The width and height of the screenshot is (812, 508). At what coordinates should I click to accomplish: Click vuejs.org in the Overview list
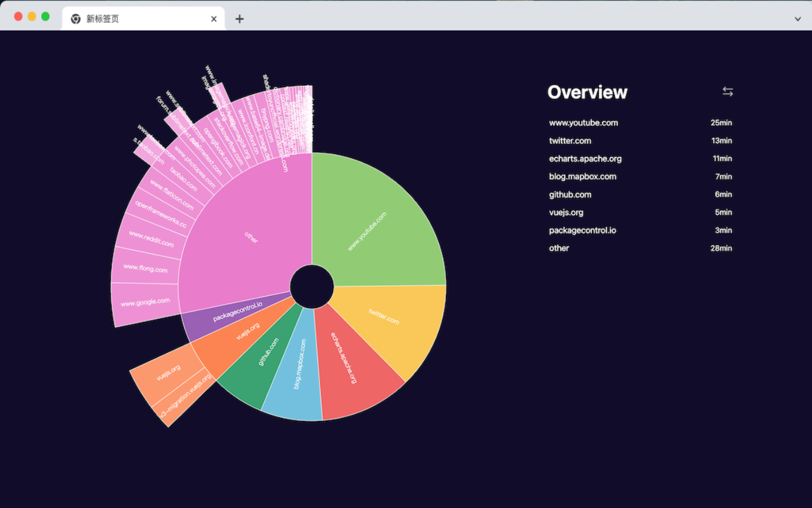[566, 213]
